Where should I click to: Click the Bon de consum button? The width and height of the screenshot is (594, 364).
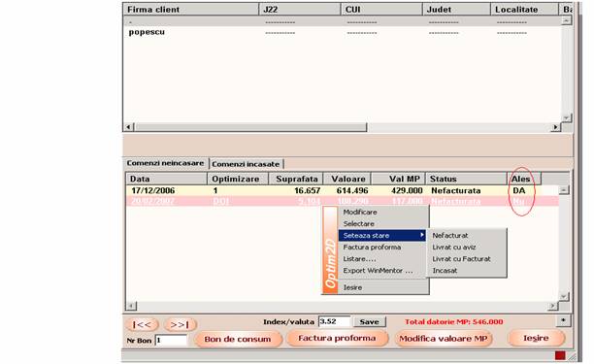pyautogui.click(x=238, y=339)
